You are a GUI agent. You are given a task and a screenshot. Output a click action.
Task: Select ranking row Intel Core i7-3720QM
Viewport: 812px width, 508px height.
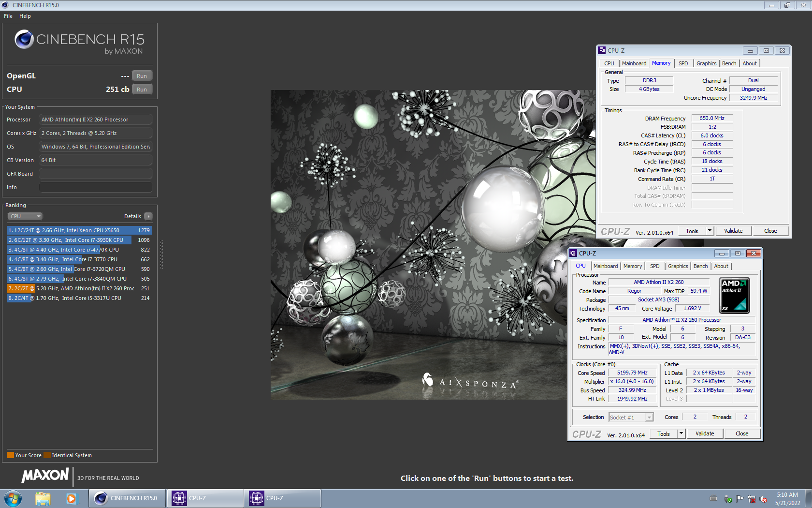pyautogui.click(x=79, y=269)
